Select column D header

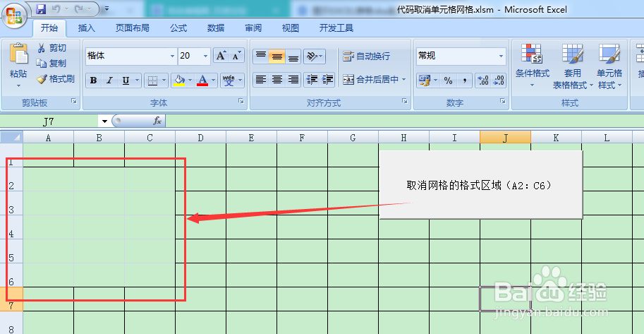[x=200, y=138]
